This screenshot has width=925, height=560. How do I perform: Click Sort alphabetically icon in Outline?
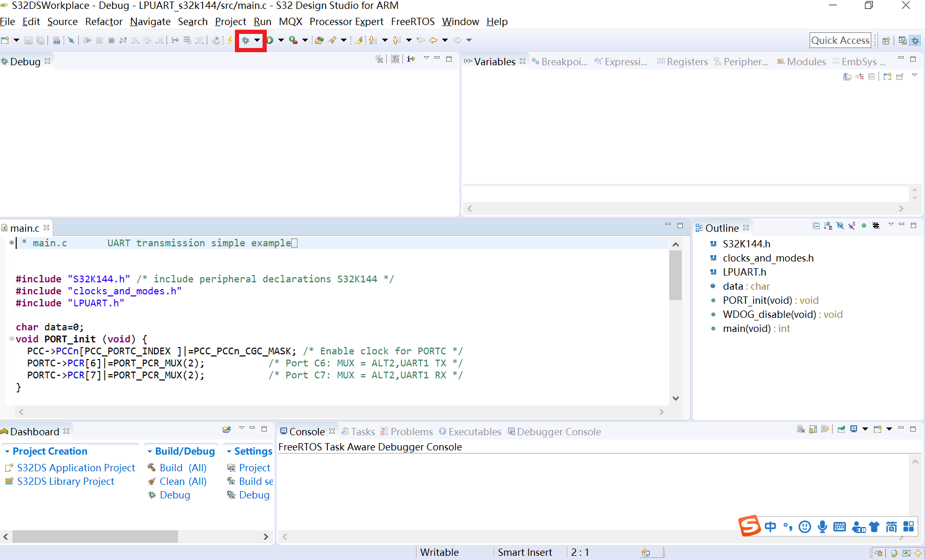(x=828, y=226)
